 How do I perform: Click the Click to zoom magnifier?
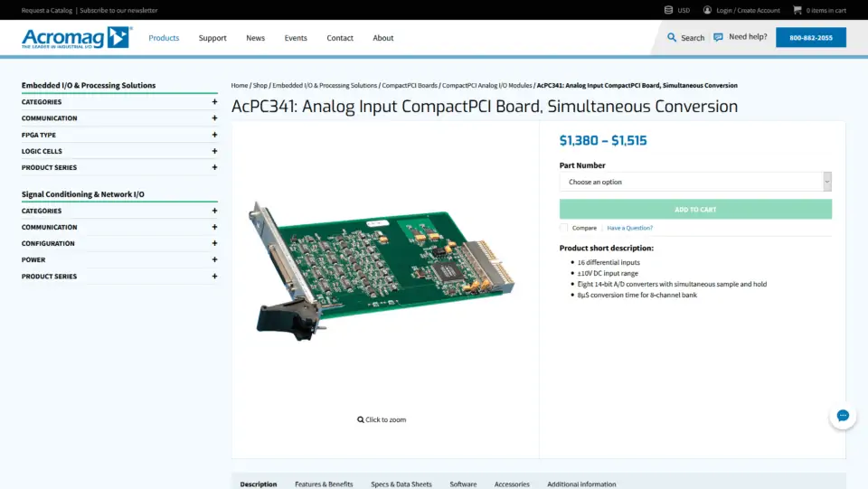click(x=361, y=420)
